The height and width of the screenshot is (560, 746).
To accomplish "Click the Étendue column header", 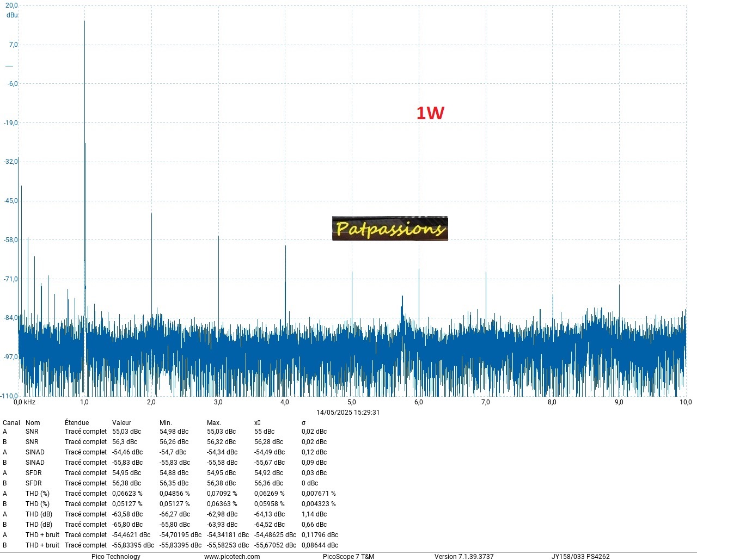I will point(77,422).
